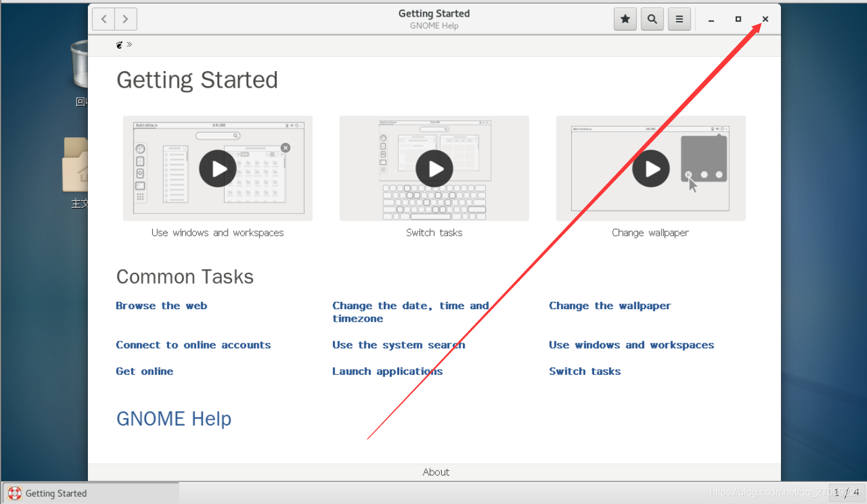Click the Common Tasks heading
Viewport: 867px width, 504px height.
(x=185, y=276)
